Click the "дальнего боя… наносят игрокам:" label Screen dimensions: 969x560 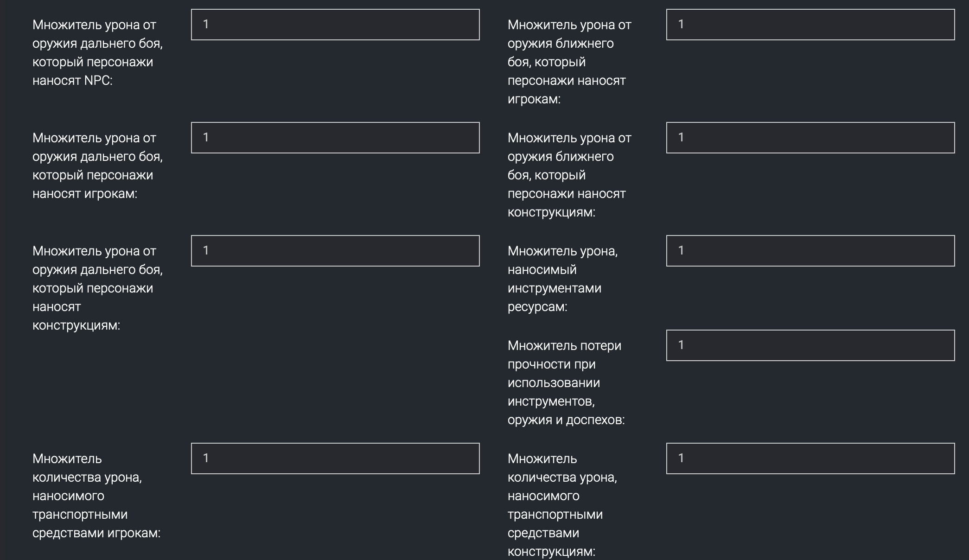coord(97,165)
